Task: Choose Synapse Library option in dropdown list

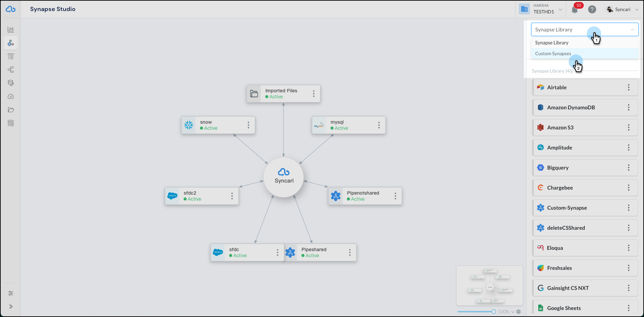Action: coord(585,43)
